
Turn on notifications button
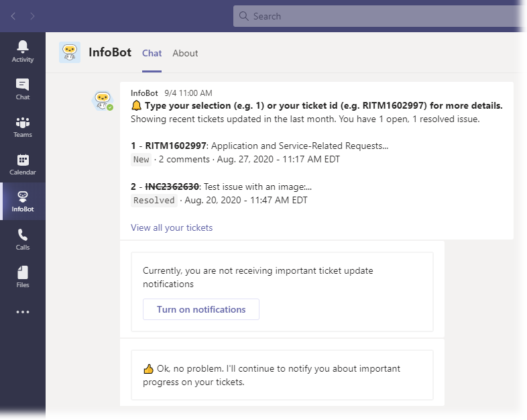tap(201, 309)
